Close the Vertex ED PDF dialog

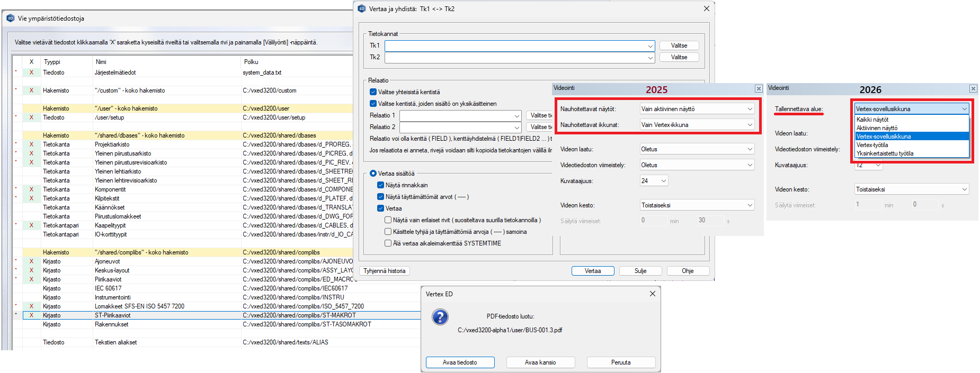[x=652, y=294]
